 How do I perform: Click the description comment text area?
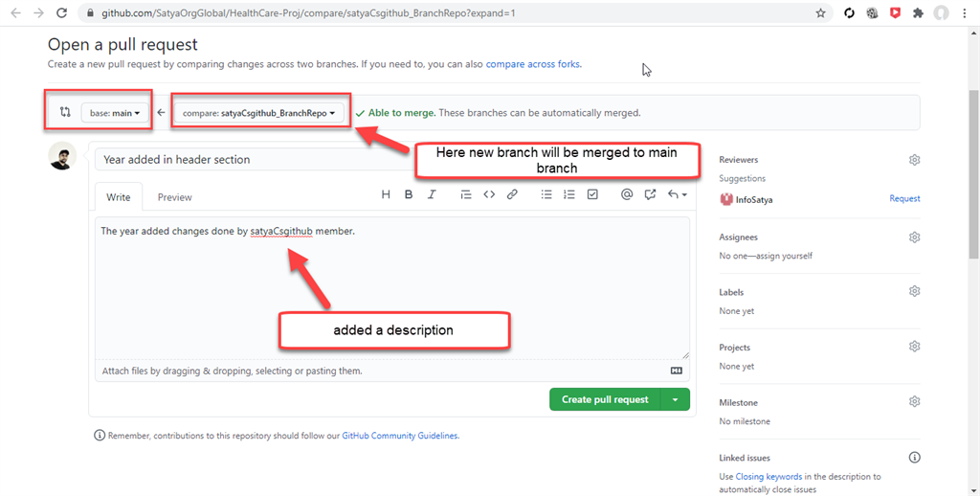coord(392,287)
